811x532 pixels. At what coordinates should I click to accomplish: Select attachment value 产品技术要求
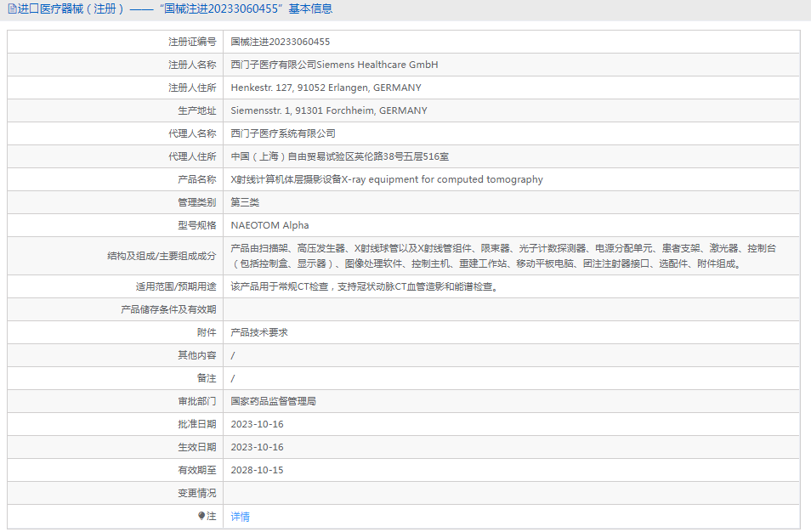[x=259, y=332]
